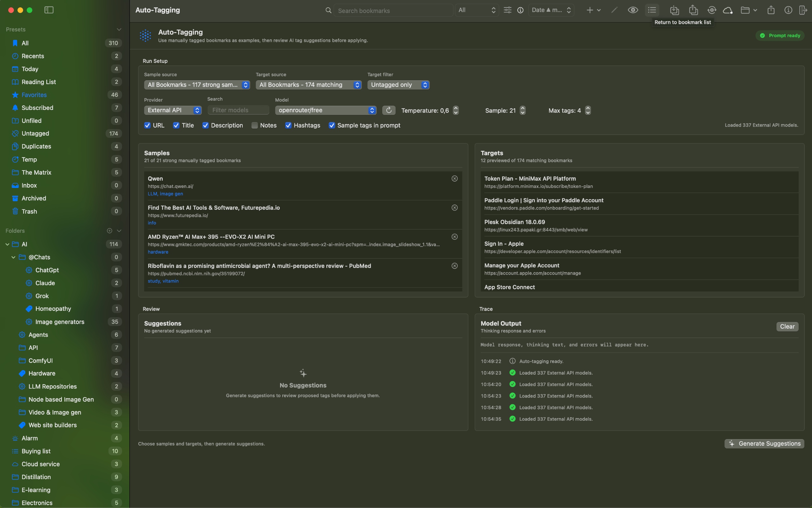Click the search magnifier icon
This screenshot has width=812, height=508.
click(329, 10)
